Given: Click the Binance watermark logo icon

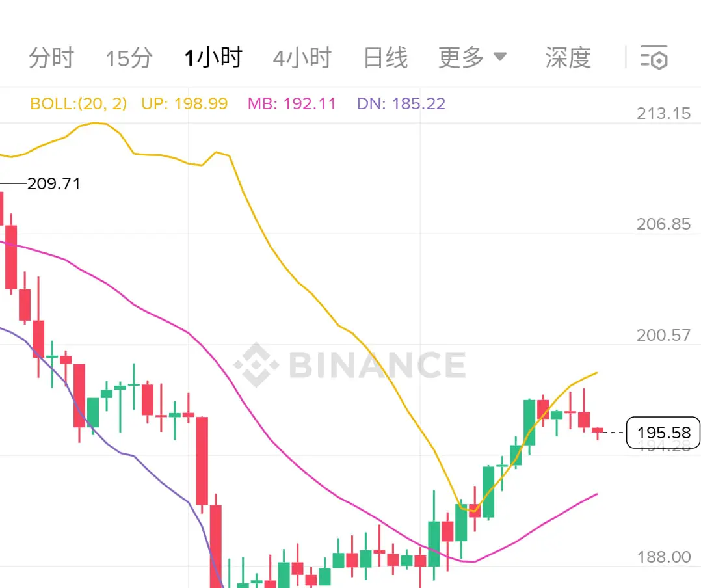Looking at the screenshot, I should tap(256, 365).
